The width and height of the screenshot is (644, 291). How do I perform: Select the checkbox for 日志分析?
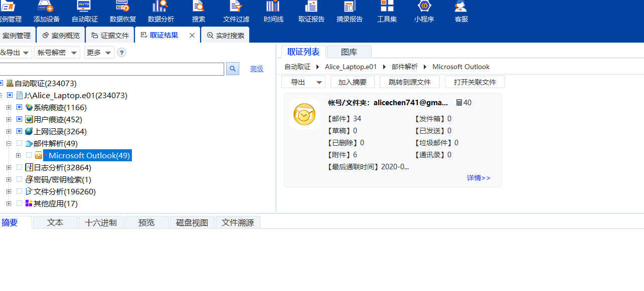[x=20, y=167]
